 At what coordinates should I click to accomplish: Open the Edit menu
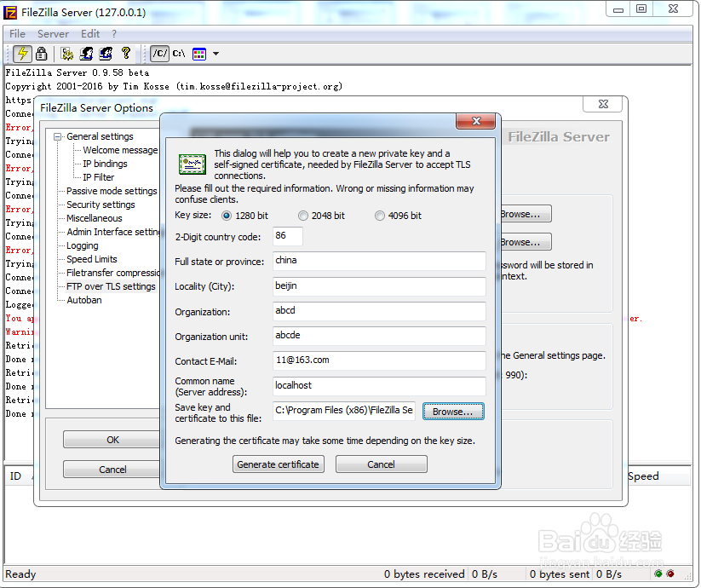coord(90,33)
